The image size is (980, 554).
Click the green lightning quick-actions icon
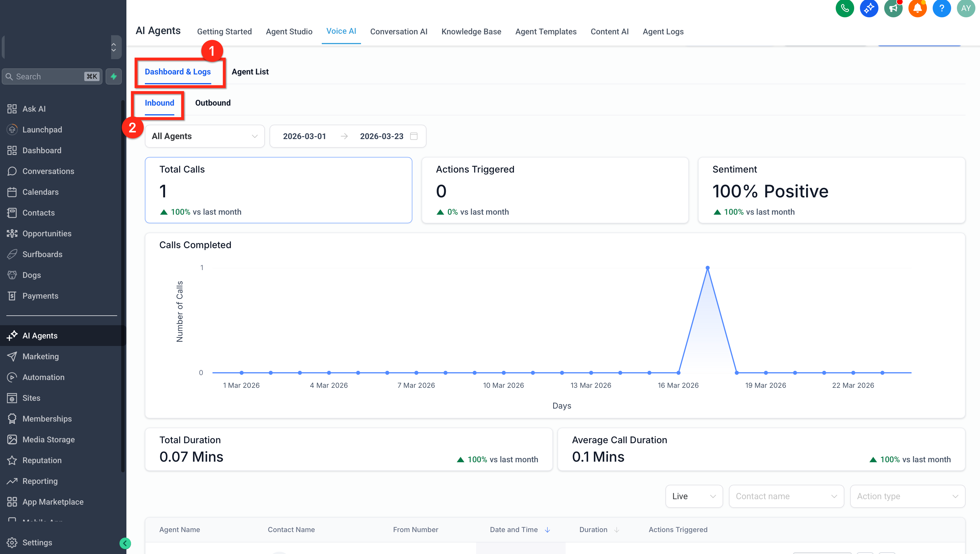pyautogui.click(x=113, y=76)
